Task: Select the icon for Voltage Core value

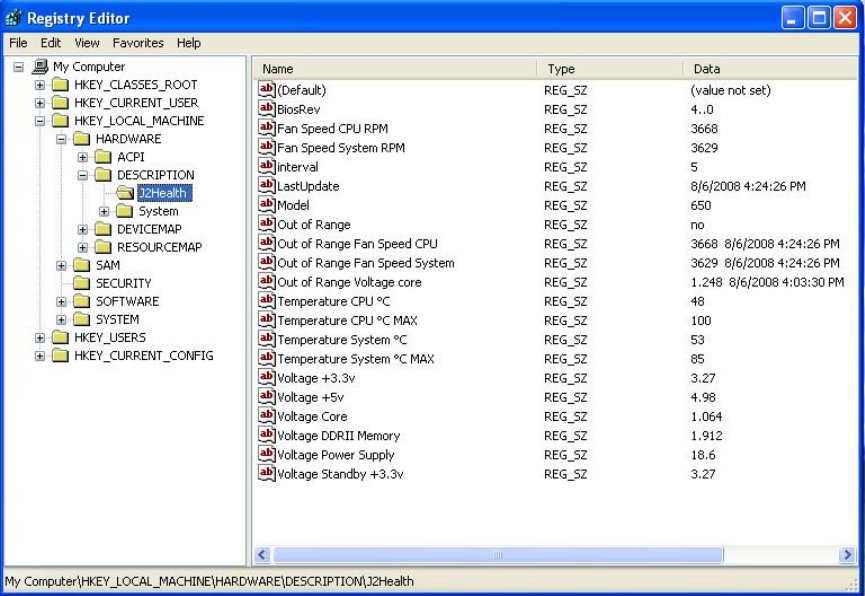Action: click(x=266, y=416)
